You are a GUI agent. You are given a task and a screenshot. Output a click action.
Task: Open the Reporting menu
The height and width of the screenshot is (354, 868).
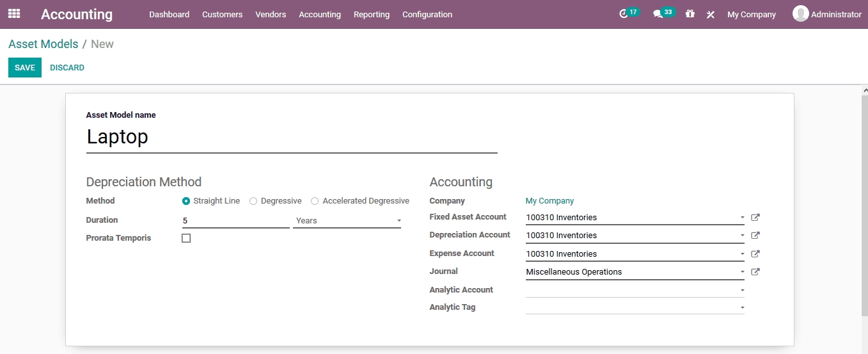(371, 14)
